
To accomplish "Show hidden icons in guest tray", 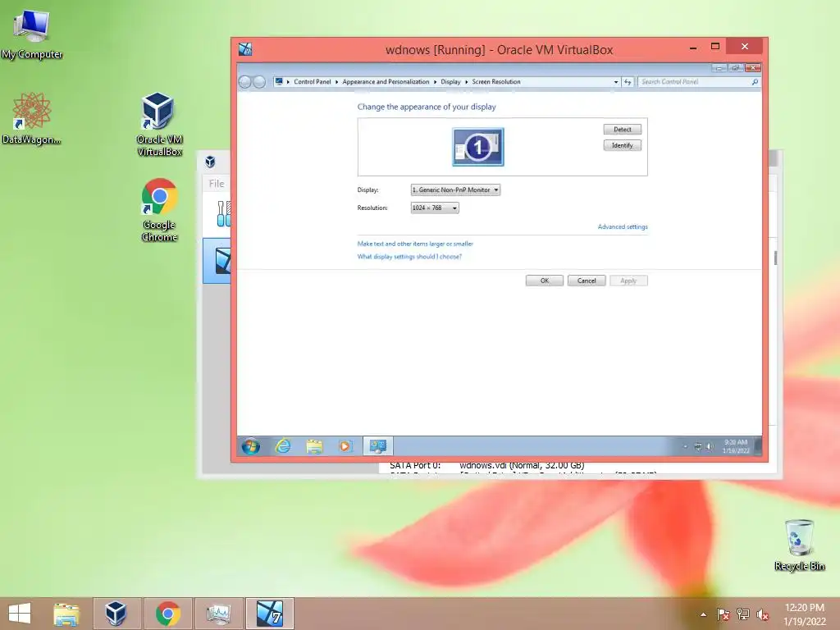I will coord(685,446).
